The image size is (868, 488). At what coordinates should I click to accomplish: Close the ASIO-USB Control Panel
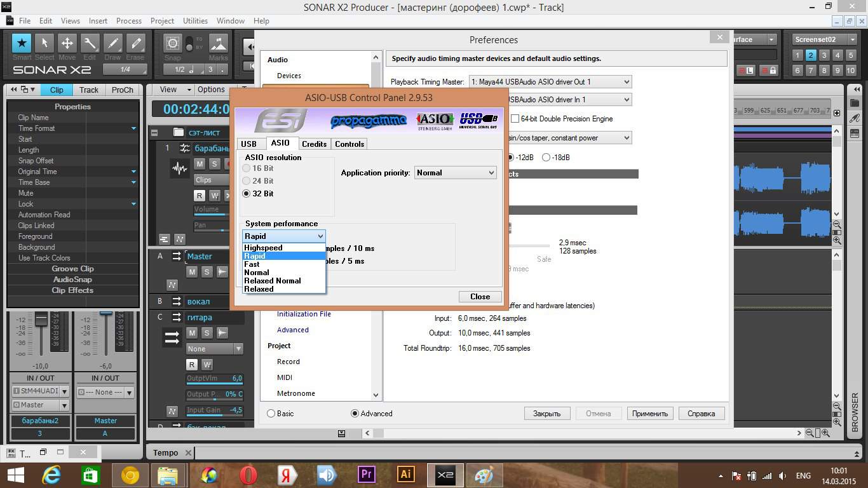(x=480, y=297)
